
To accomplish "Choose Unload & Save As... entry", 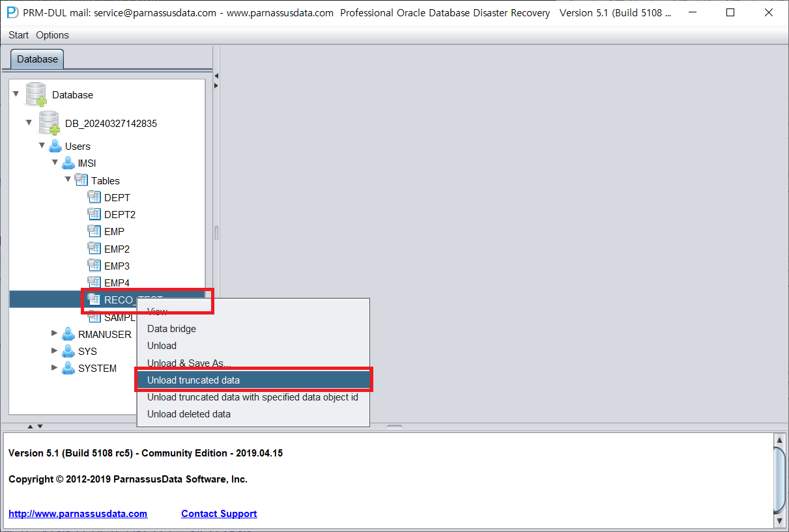I will click(x=253, y=363).
